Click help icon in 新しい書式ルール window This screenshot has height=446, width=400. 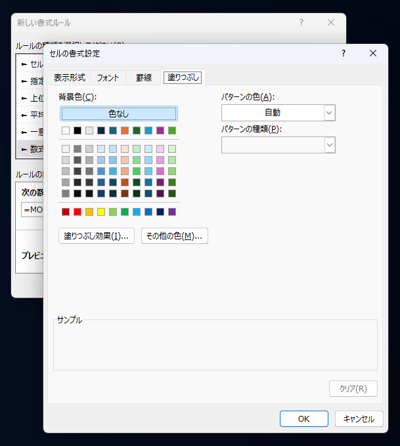point(301,22)
